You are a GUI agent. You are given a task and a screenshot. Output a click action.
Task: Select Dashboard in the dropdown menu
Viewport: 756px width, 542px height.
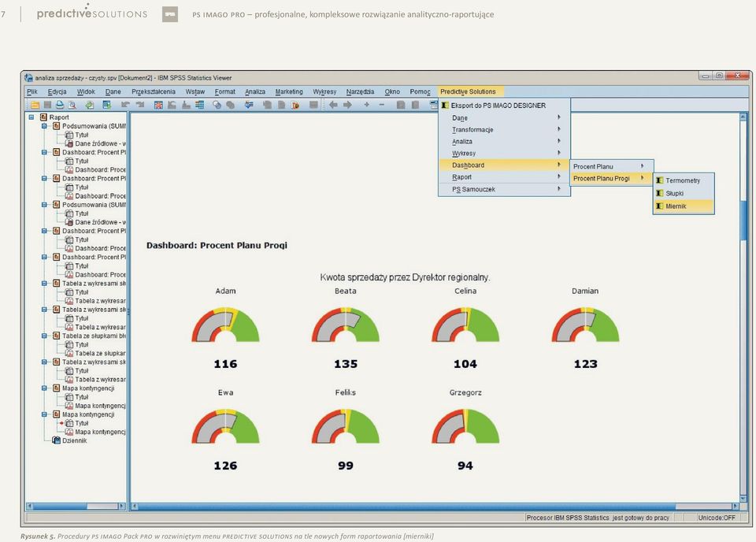[x=504, y=165]
